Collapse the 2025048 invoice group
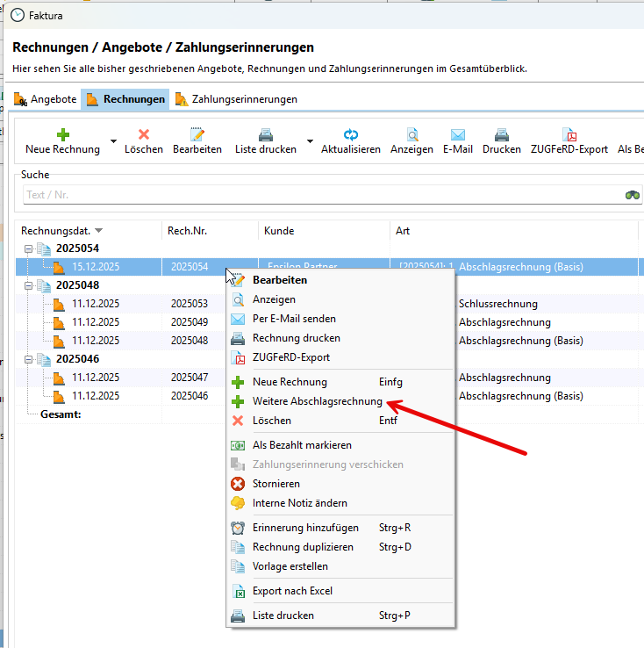This screenshot has width=644, height=648. pyautogui.click(x=28, y=285)
